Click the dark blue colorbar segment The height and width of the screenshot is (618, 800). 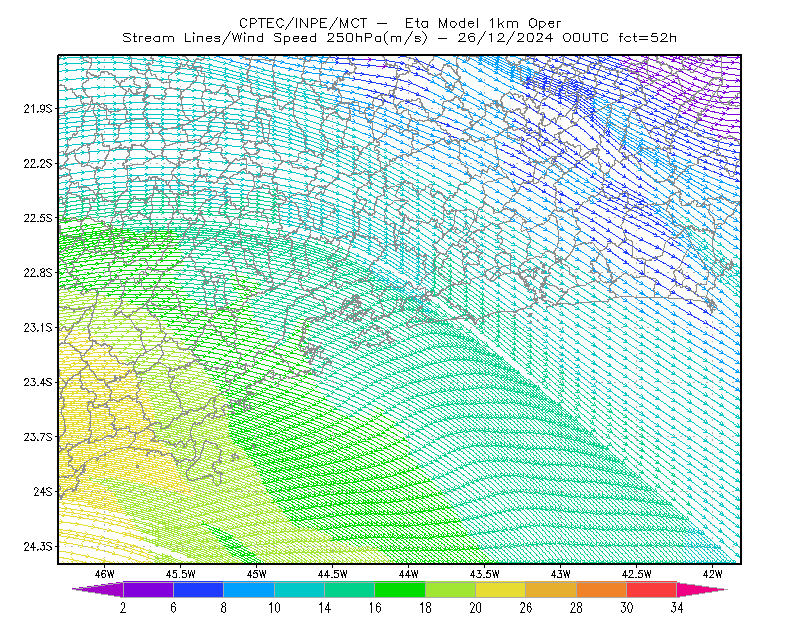(198, 589)
